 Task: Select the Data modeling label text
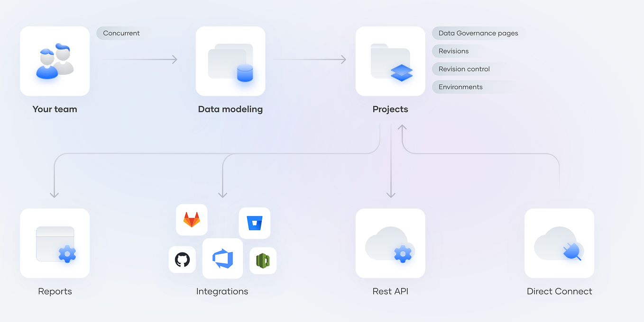(230, 109)
